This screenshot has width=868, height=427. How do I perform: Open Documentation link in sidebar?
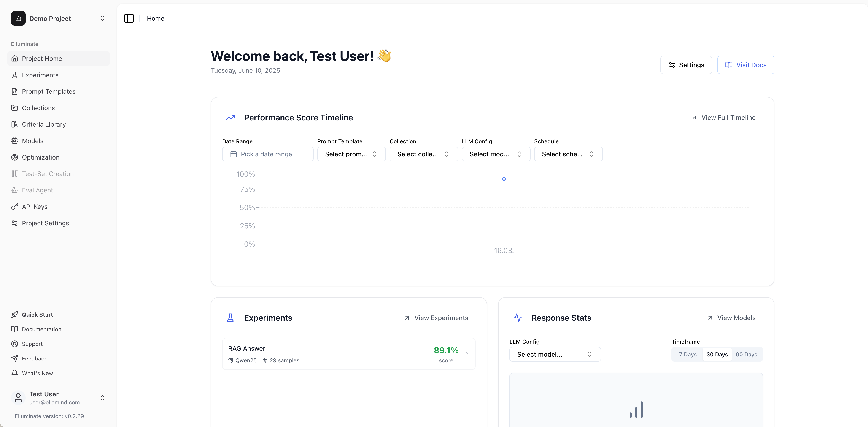click(58, 329)
